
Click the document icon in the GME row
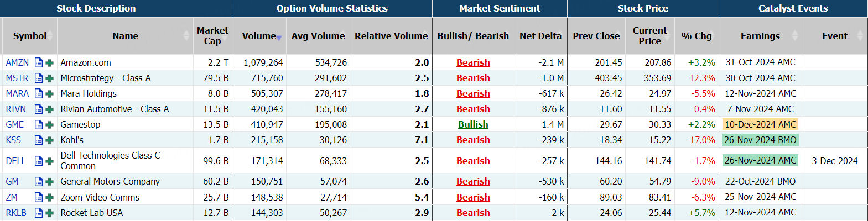point(38,125)
